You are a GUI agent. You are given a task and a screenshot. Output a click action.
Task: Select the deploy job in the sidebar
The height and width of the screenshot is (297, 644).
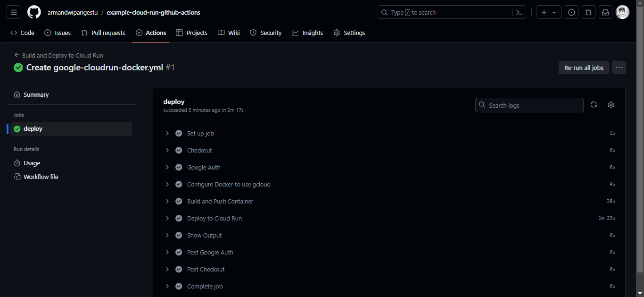33,128
